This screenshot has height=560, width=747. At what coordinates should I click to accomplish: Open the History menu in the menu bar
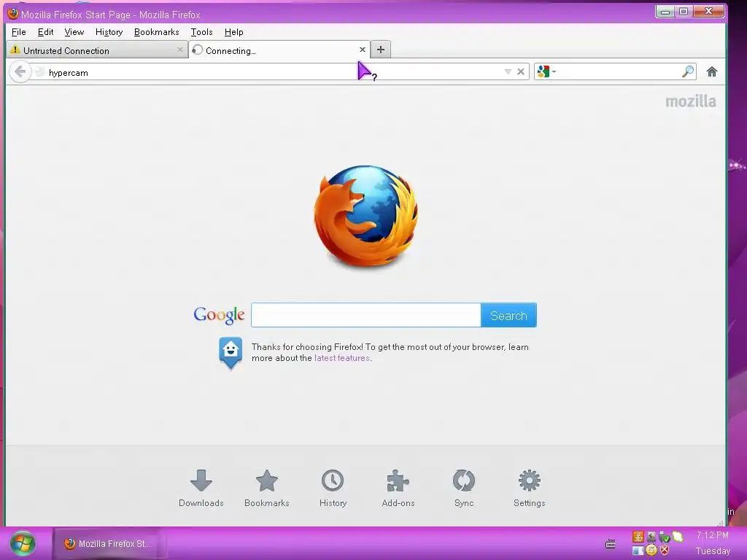pyautogui.click(x=109, y=32)
